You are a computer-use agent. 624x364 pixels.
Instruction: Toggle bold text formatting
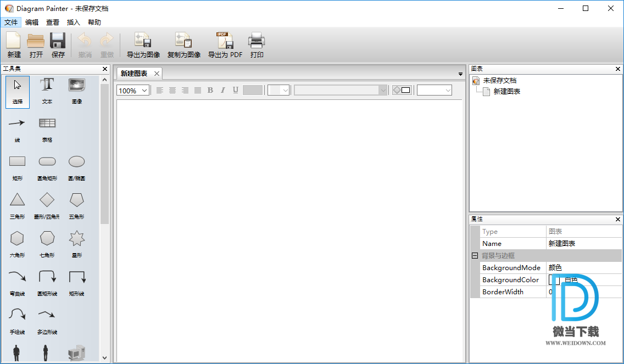click(x=210, y=90)
